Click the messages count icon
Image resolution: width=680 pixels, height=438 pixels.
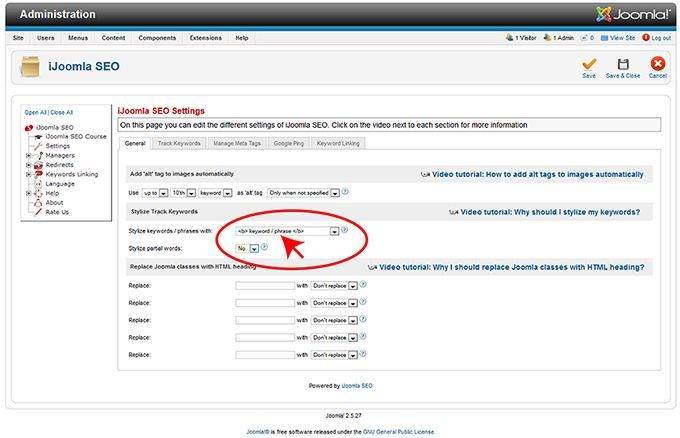pyautogui.click(x=584, y=38)
